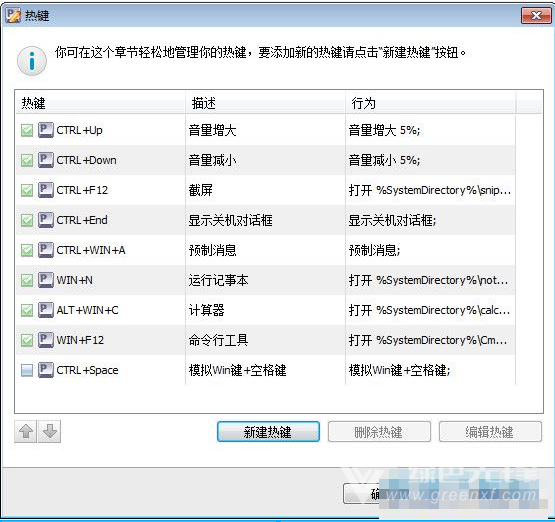
Task: Click the move-down arrow button
Action: point(50,431)
